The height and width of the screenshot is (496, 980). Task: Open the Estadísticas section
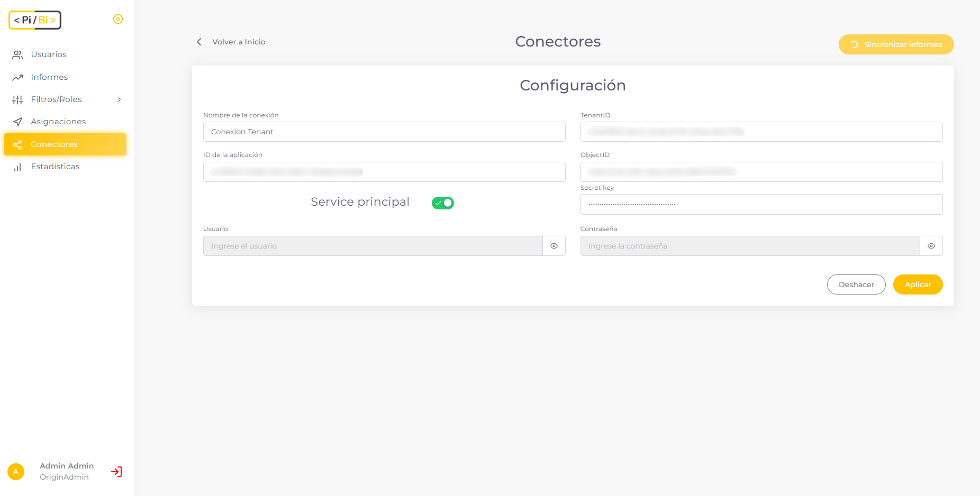(65, 167)
